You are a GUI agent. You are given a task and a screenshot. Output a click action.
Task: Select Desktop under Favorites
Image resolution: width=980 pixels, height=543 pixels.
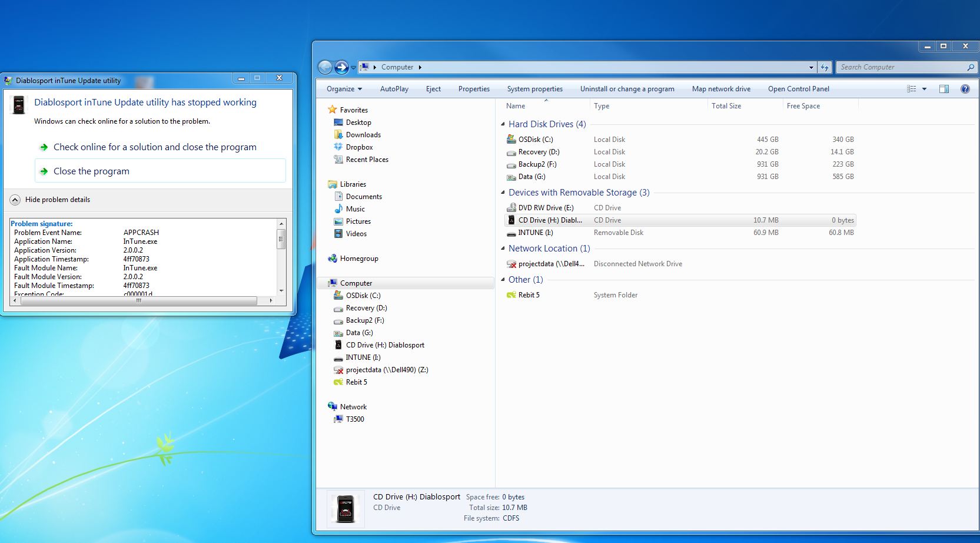pos(358,122)
